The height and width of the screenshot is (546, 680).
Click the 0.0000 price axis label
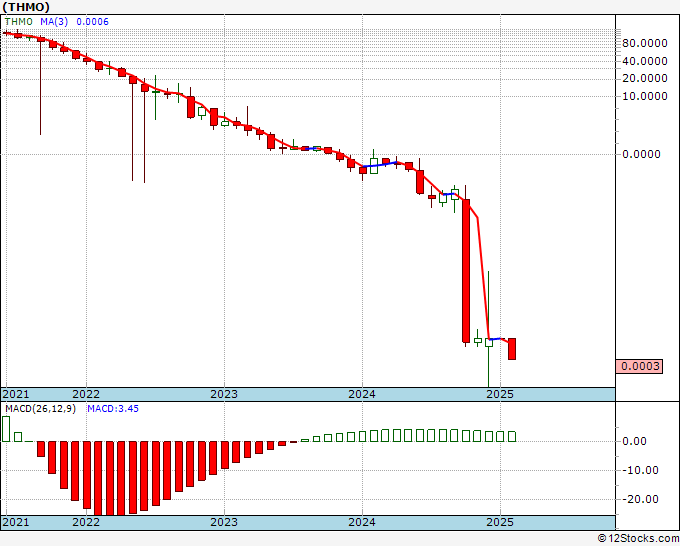pyautogui.click(x=641, y=154)
